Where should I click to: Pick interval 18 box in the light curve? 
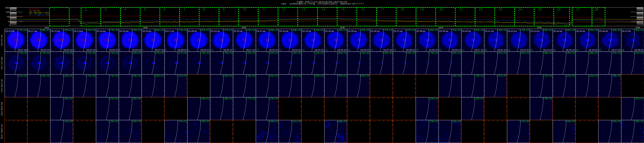[406, 17]
